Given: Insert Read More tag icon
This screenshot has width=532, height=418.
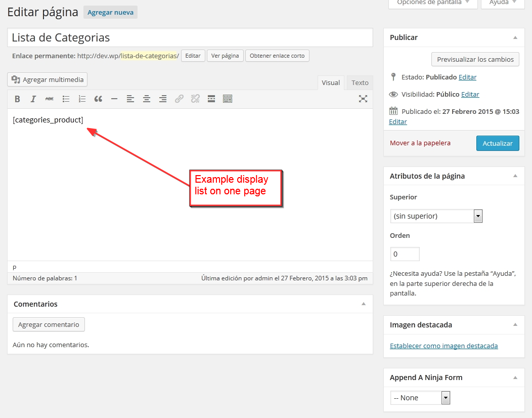Looking at the screenshot, I should coord(211,99).
